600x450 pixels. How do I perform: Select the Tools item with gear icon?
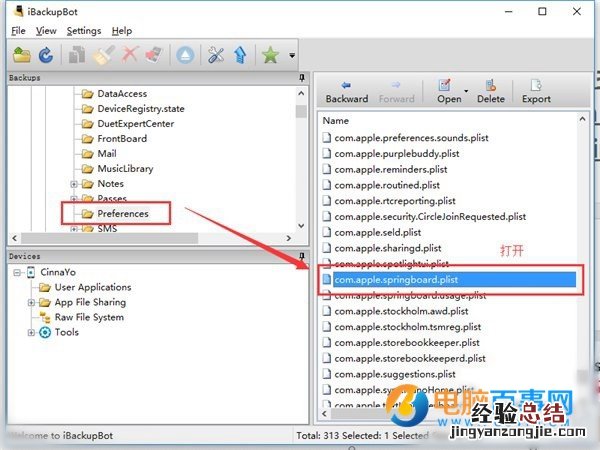67,332
